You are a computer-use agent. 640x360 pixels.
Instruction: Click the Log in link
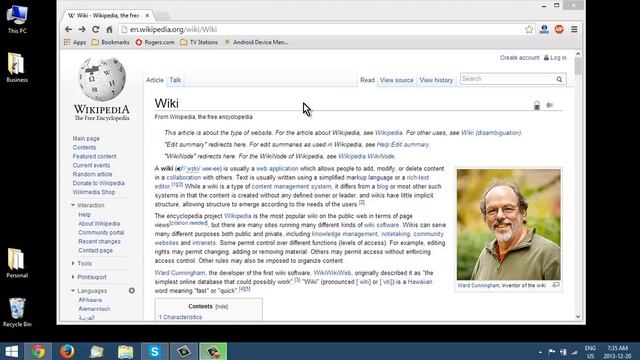(x=558, y=58)
